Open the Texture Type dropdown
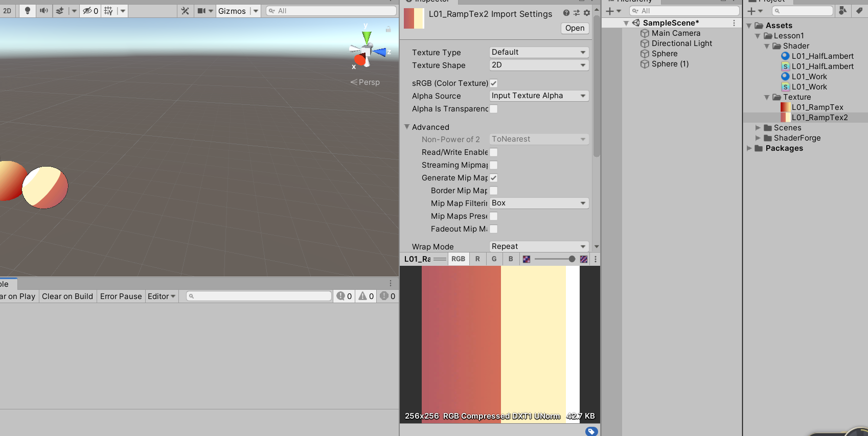 click(x=539, y=52)
